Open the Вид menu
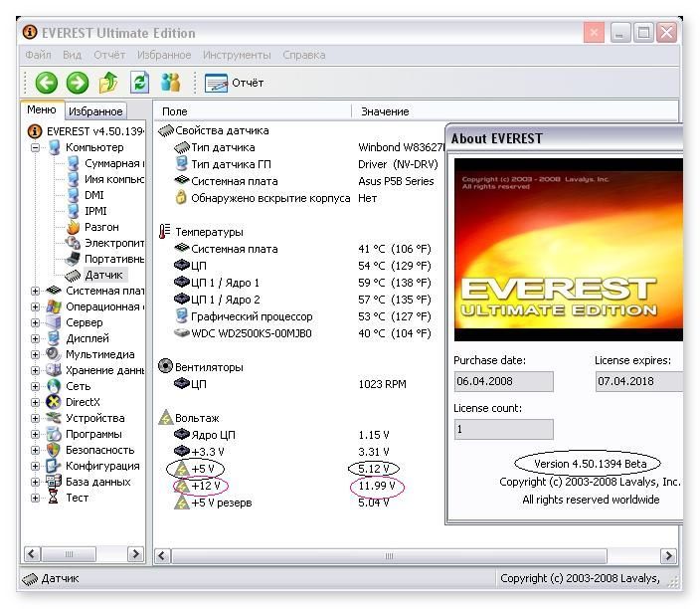The height and width of the screenshot is (609, 700). (x=72, y=55)
